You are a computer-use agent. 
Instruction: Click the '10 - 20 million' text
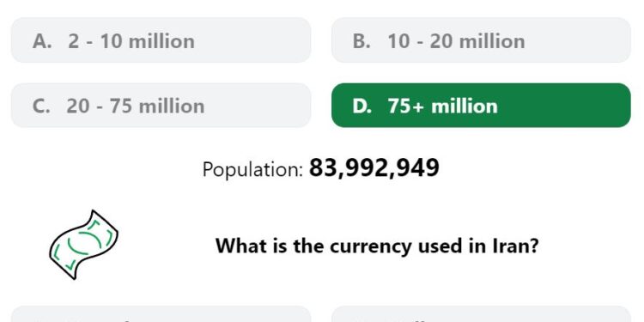456,41
